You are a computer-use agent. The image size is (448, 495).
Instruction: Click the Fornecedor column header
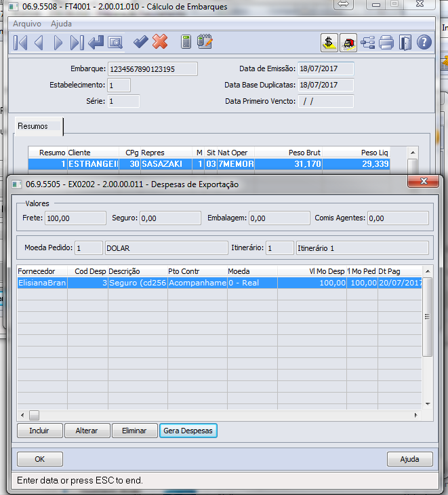pyautogui.click(x=42, y=271)
